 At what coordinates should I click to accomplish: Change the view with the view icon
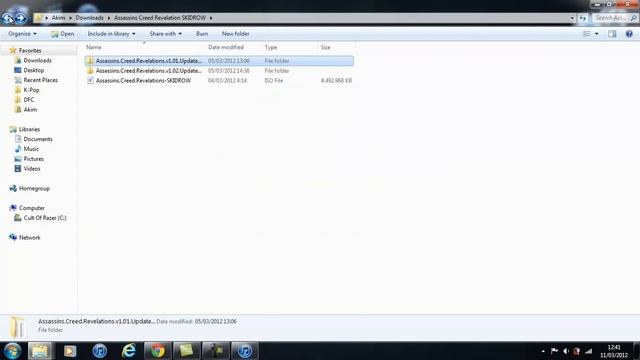[x=587, y=34]
